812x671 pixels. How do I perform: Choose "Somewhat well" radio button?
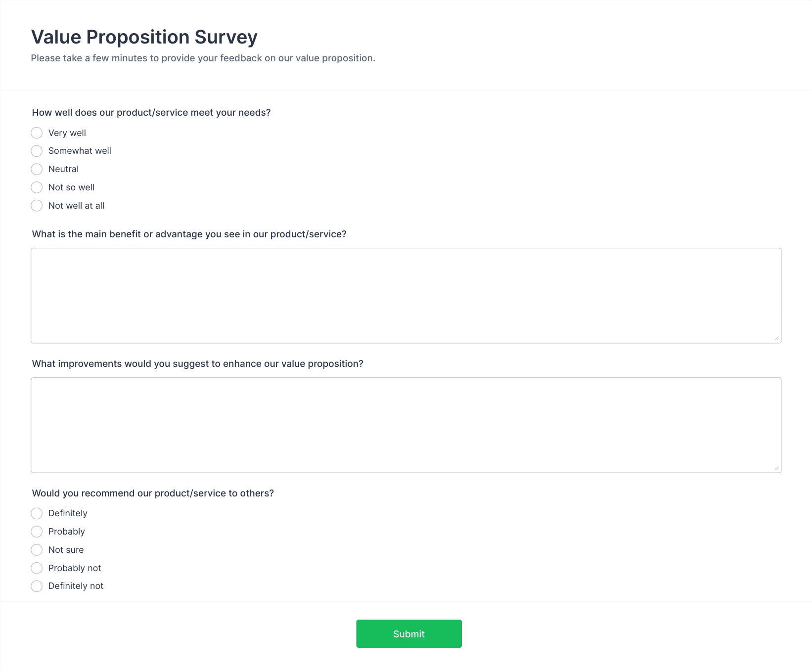(x=37, y=151)
